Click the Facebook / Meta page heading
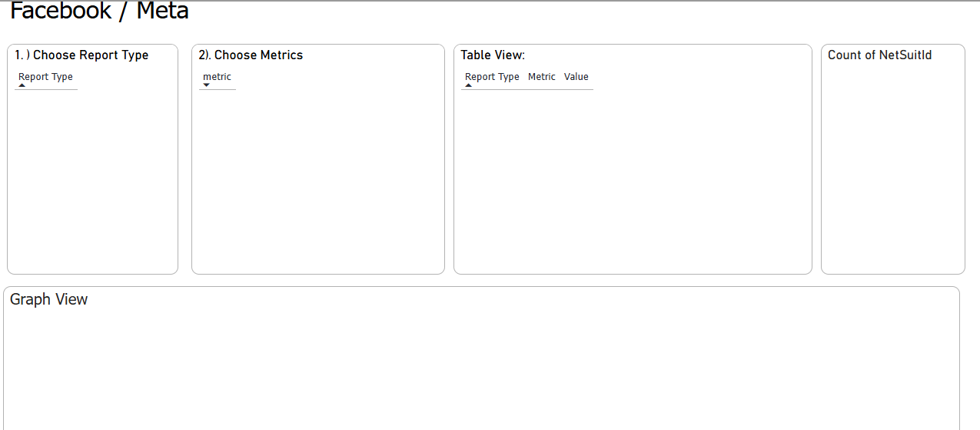The image size is (980, 430). 100,12
